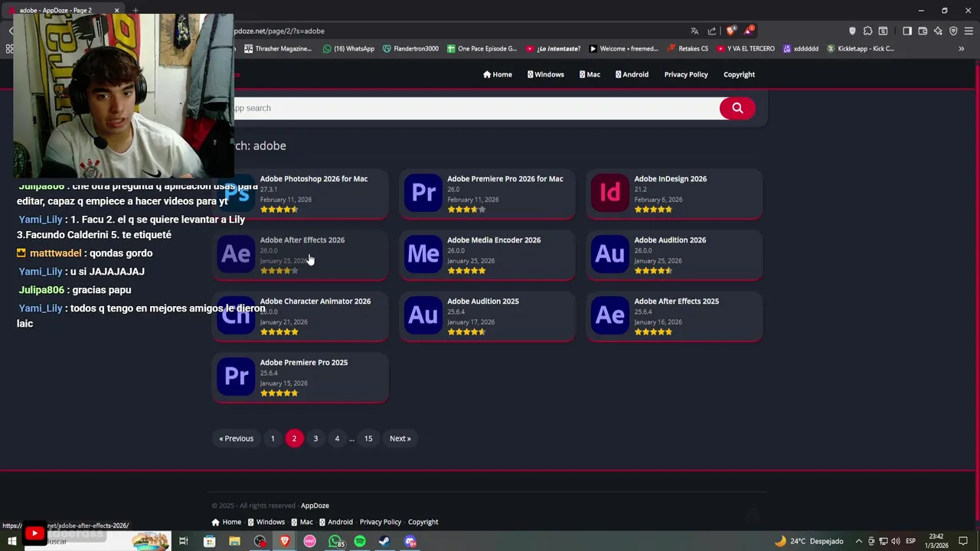The width and height of the screenshot is (980, 551).
Task: Click the translate page icon in address bar
Action: click(694, 31)
